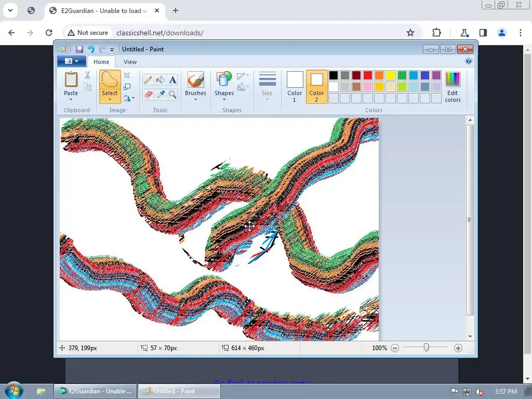Activate Color 1 foreground selector
The width and height of the screenshot is (532, 399).
[x=295, y=87]
